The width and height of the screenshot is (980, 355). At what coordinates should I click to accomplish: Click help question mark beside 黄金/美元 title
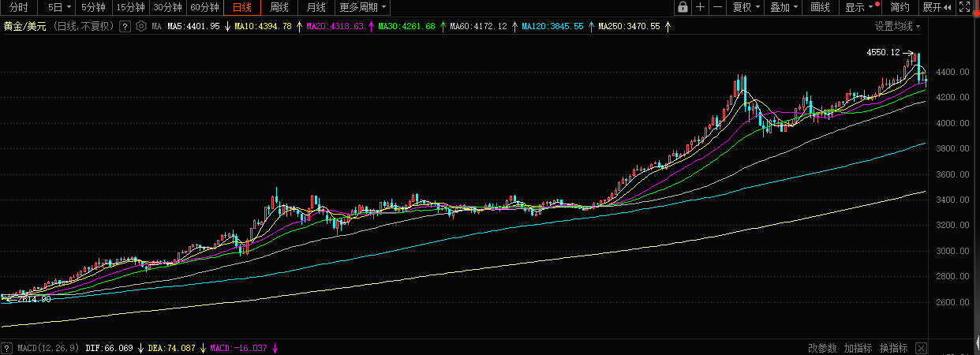coord(125,26)
